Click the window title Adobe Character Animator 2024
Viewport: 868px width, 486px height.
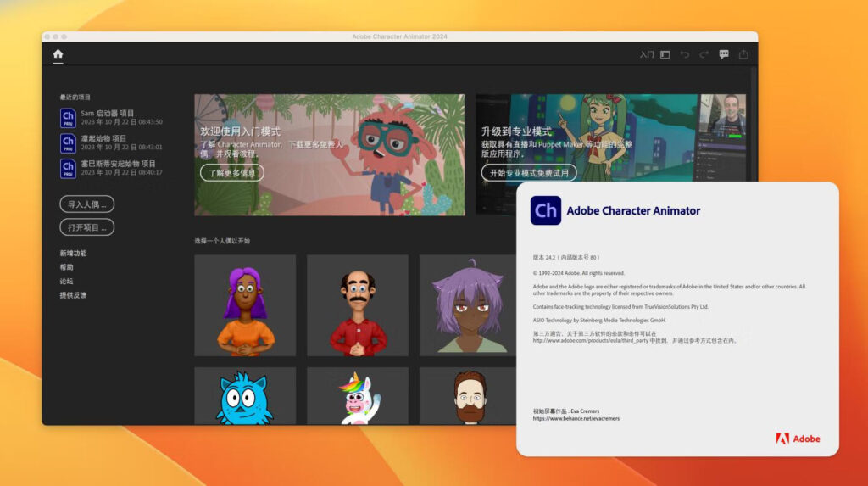(x=400, y=36)
